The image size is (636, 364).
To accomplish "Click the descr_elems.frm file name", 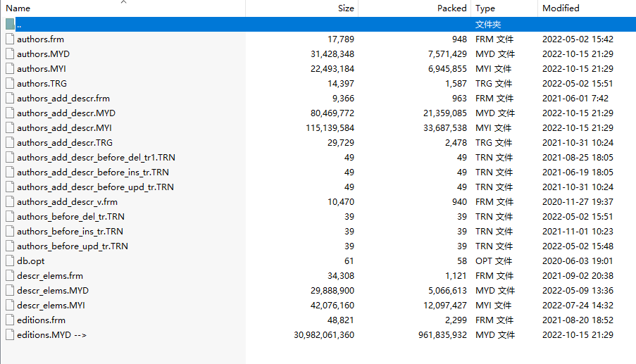I will pos(50,276).
